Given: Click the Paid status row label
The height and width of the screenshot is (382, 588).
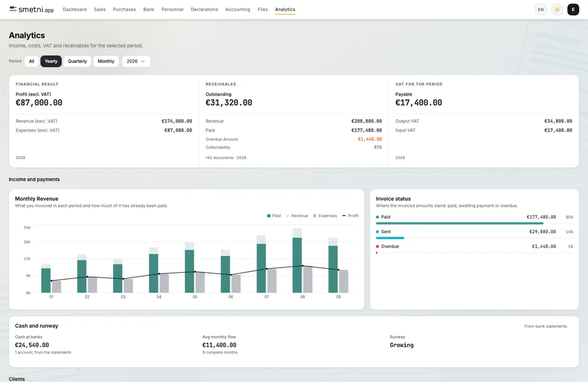Looking at the screenshot, I should (x=385, y=217).
